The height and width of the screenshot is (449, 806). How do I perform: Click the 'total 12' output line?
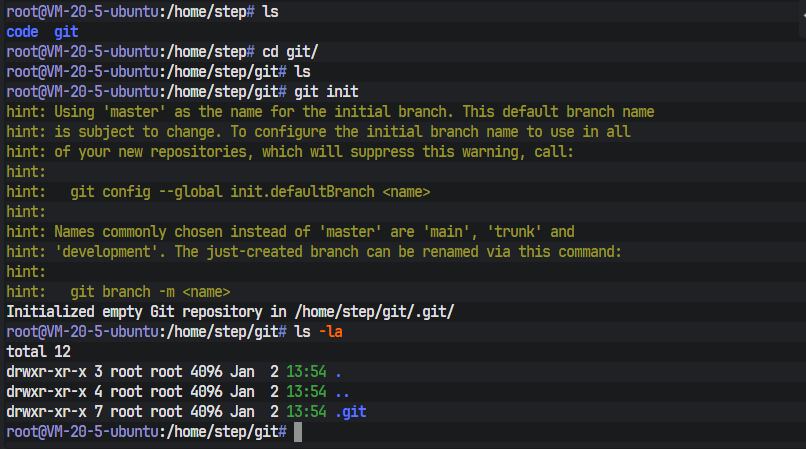(39, 352)
